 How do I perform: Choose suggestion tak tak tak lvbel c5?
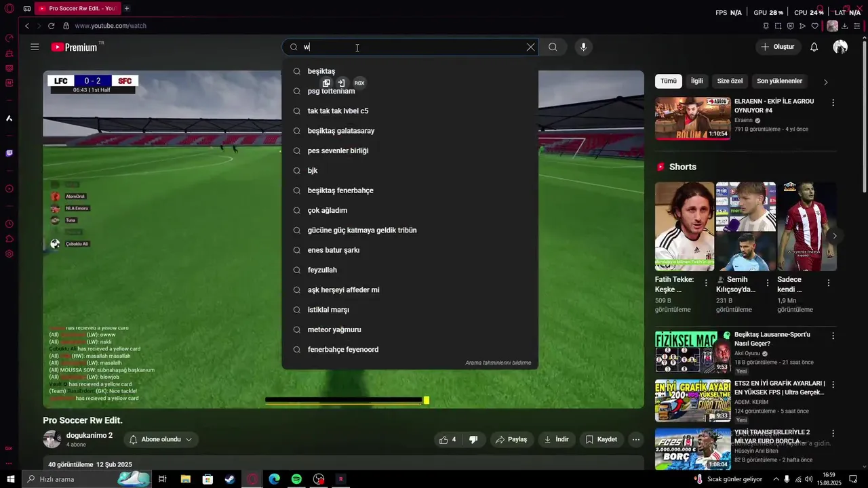410,110
